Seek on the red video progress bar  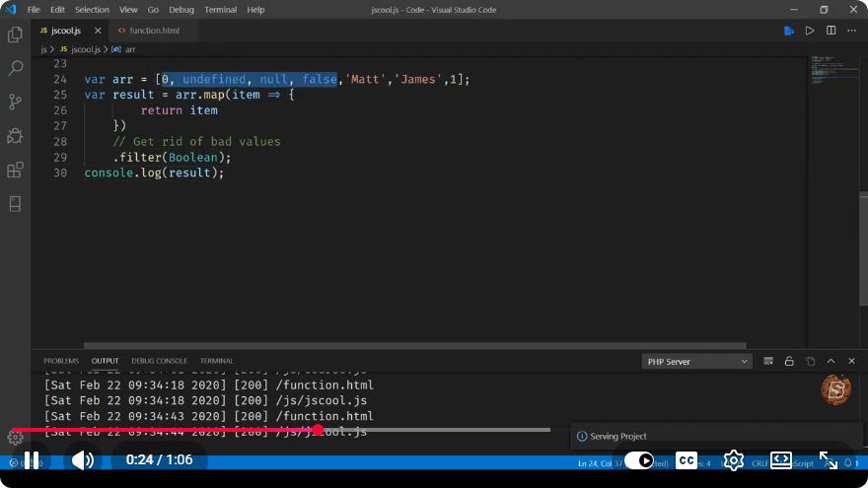click(x=165, y=430)
